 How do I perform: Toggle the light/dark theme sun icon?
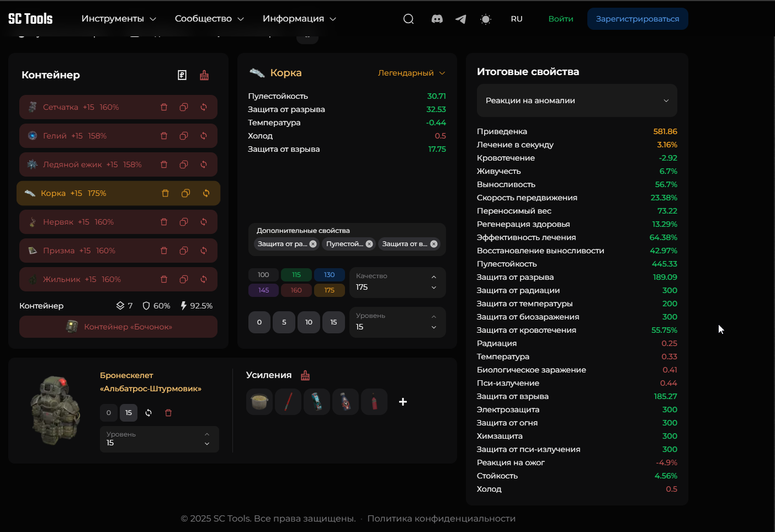[x=485, y=19]
